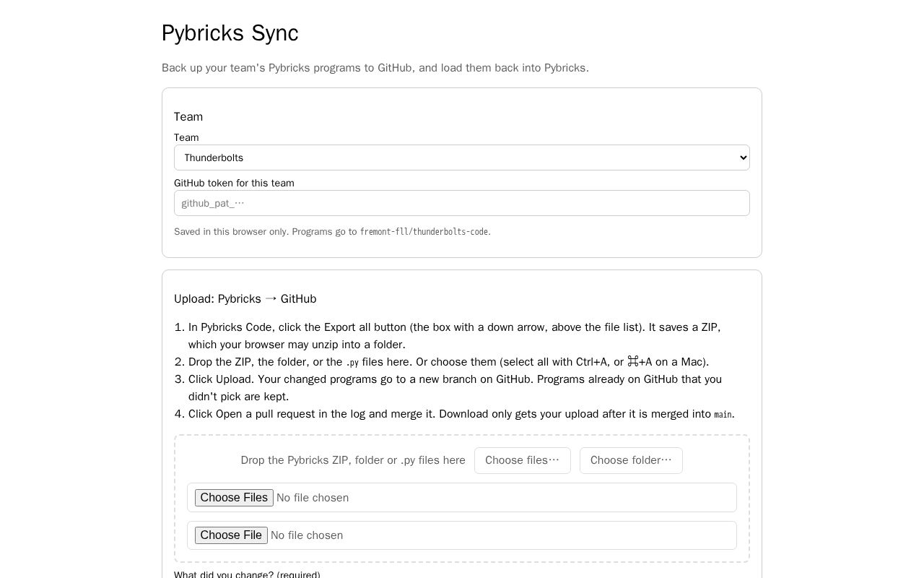Click the 'GitHub token for this team' label

click(234, 184)
